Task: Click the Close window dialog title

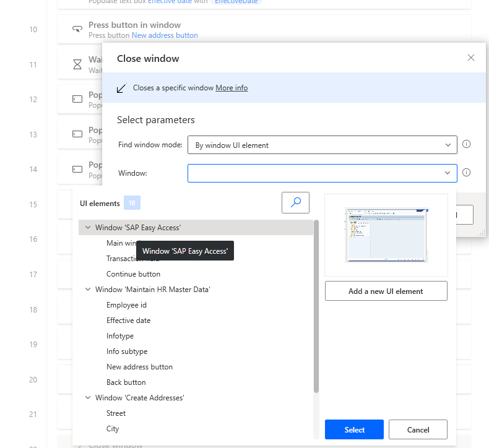Action: [x=148, y=59]
